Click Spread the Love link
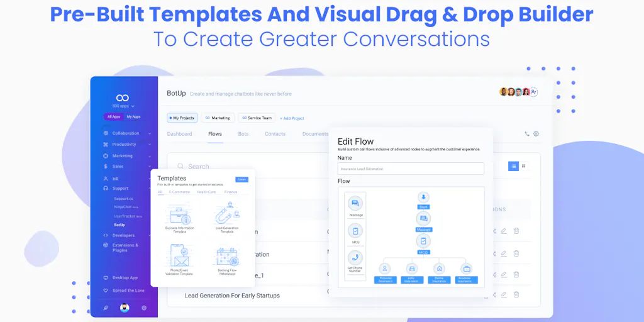Image resolution: width=644 pixels, height=322 pixels. pyautogui.click(x=124, y=291)
